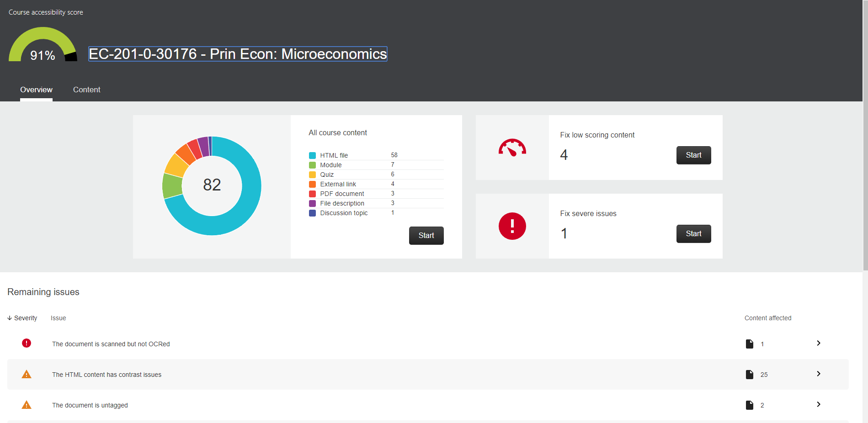The height and width of the screenshot is (423, 868).
Task: Select the Overview tab
Action: point(36,90)
